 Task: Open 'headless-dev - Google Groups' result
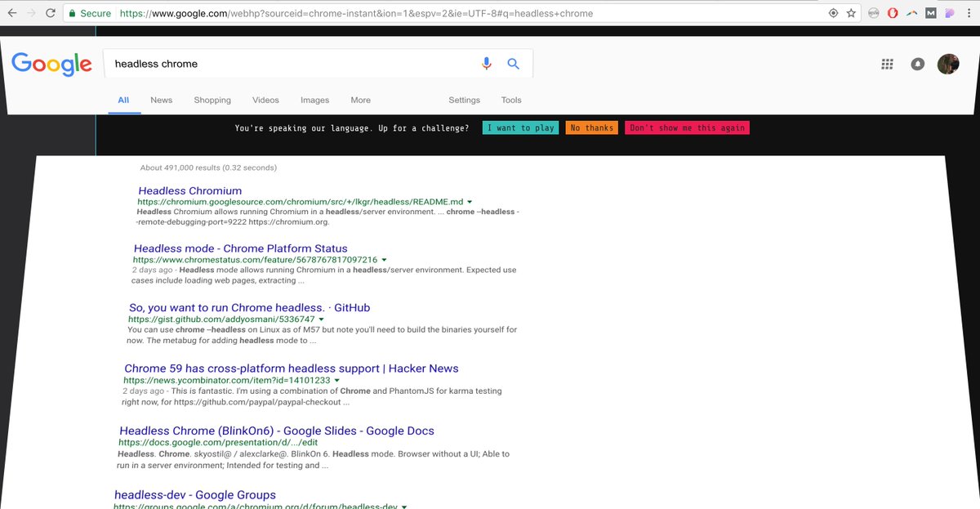click(x=195, y=495)
